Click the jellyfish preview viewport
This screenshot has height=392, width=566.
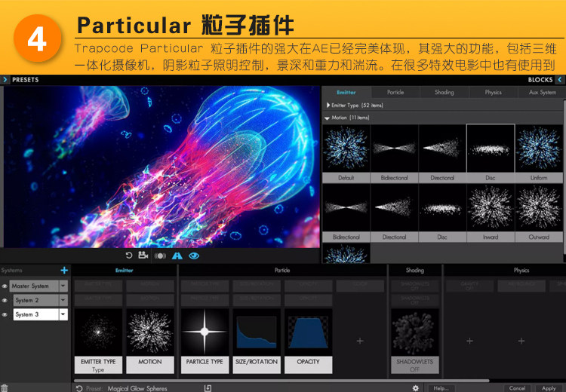161,167
